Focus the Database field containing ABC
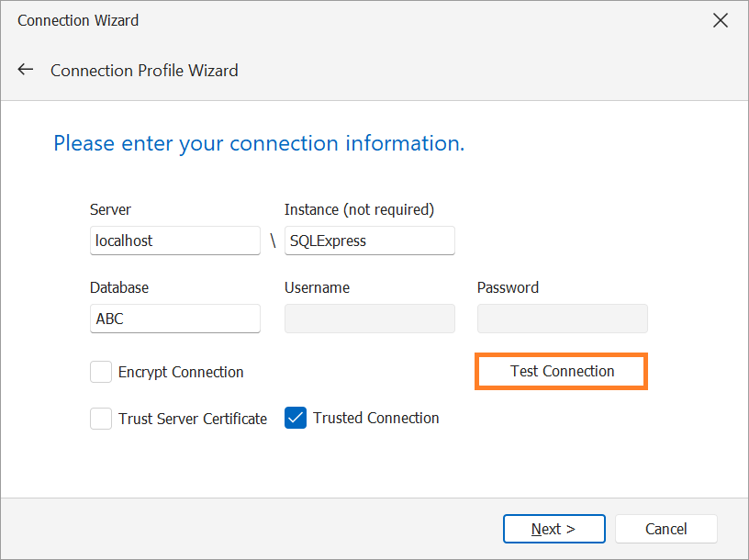 click(x=175, y=319)
